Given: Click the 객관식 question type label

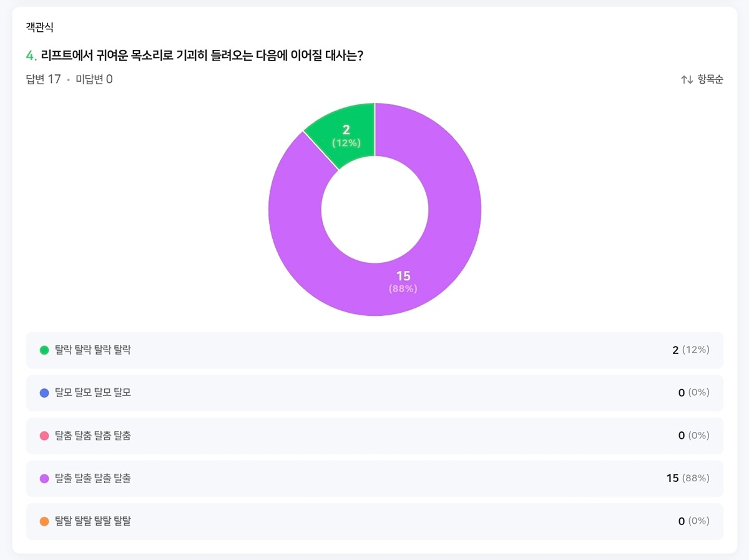Looking at the screenshot, I should pos(40,27).
